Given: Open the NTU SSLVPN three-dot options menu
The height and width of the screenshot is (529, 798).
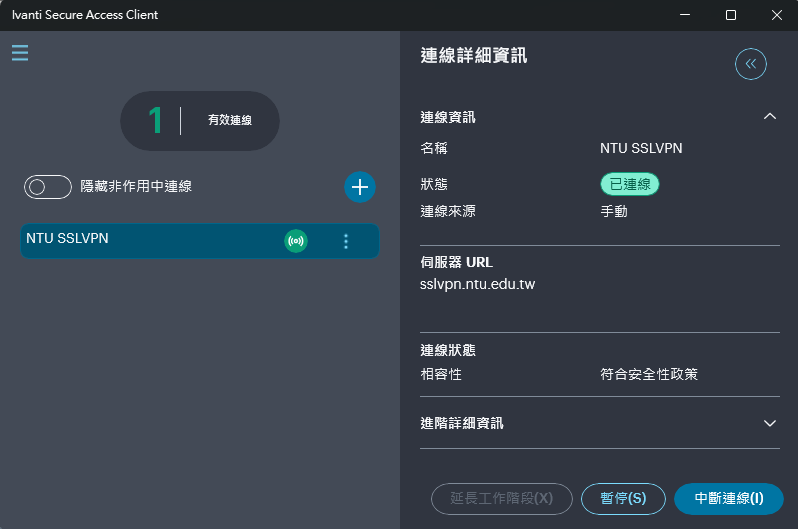Looking at the screenshot, I should (346, 241).
